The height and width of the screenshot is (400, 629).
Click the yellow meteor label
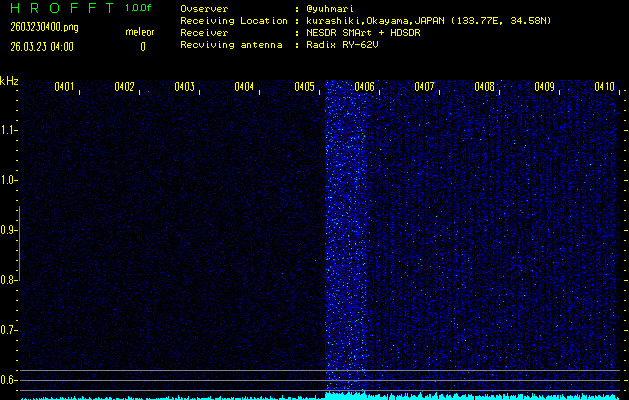[140, 32]
